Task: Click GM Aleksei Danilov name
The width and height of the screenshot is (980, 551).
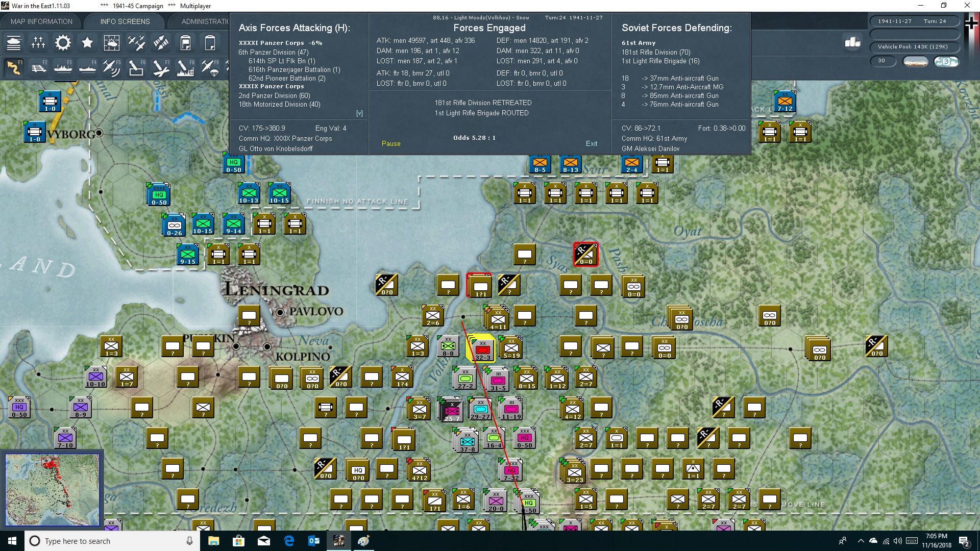Action: 650,148
